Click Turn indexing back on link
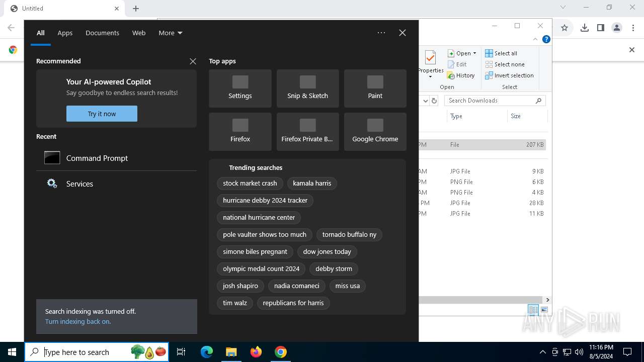The width and height of the screenshot is (644, 362). (x=78, y=321)
